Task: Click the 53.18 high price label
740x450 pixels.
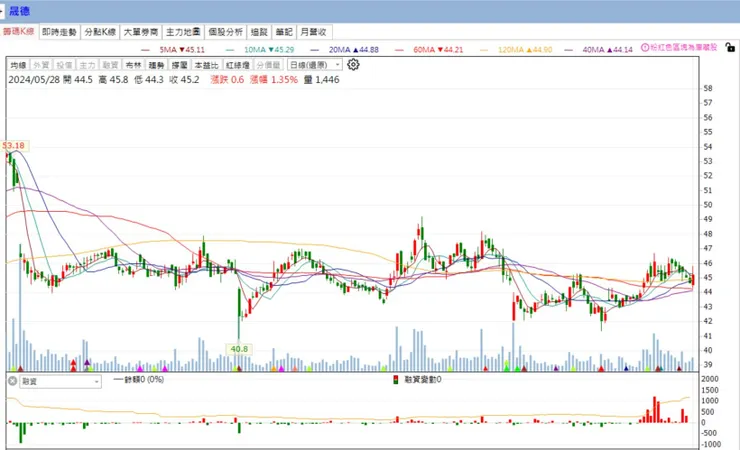Action: click(x=14, y=145)
